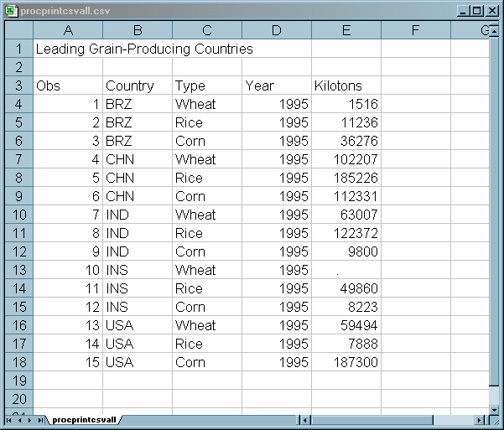Click vertical scrollbar down arrow

[494, 410]
